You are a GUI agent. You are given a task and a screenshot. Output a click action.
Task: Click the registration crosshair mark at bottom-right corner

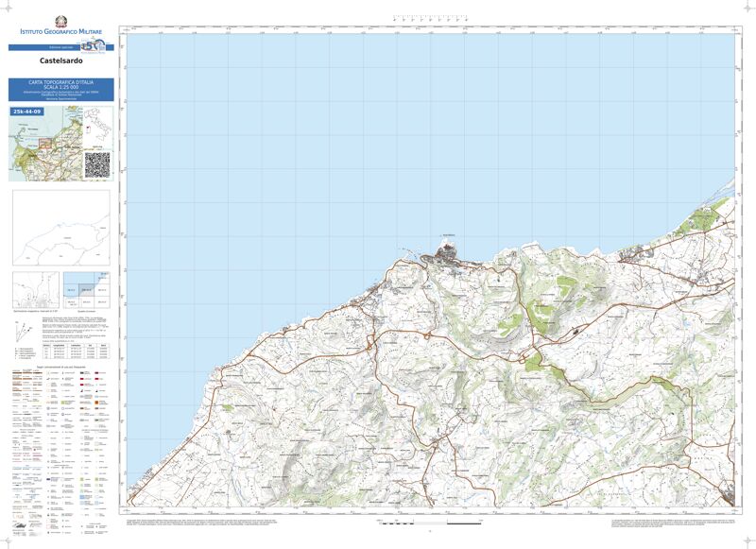tap(747, 540)
